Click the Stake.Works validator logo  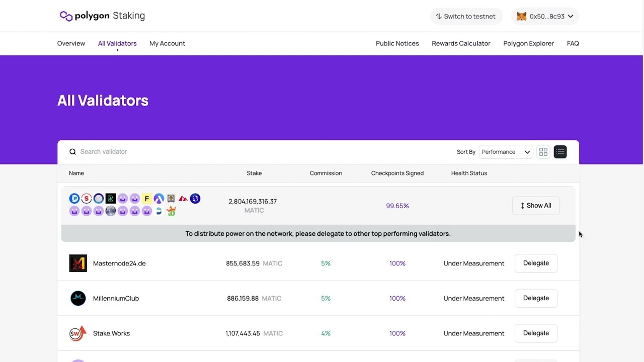coord(78,333)
